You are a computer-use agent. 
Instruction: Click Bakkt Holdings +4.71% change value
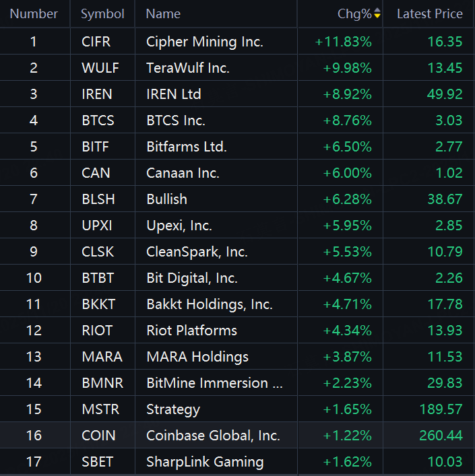click(348, 304)
